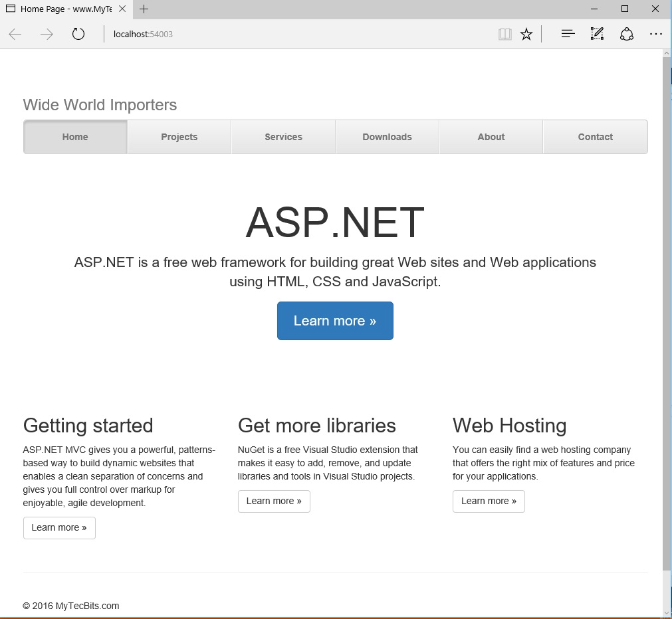Make a Web Note pen icon
The width and height of the screenshot is (672, 619).
pyautogui.click(x=597, y=34)
